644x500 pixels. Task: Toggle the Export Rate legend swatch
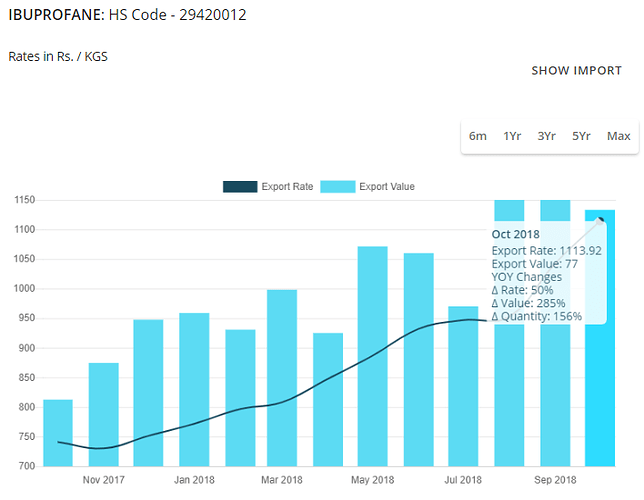point(240,187)
